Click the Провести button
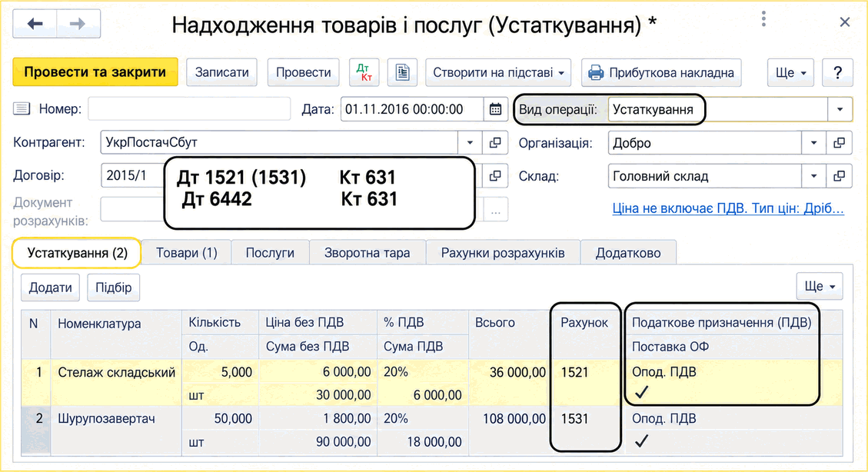Image resolution: width=868 pixels, height=472 pixels. (x=304, y=72)
